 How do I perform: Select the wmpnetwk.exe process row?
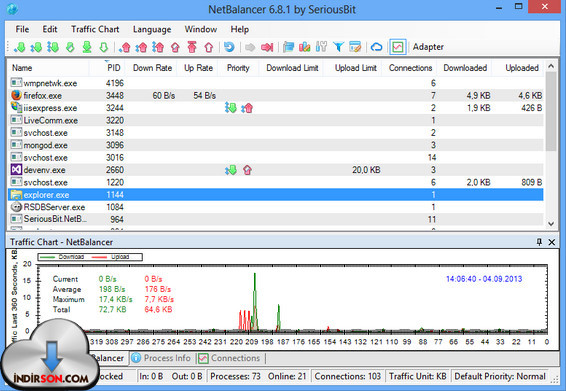tap(276, 83)
